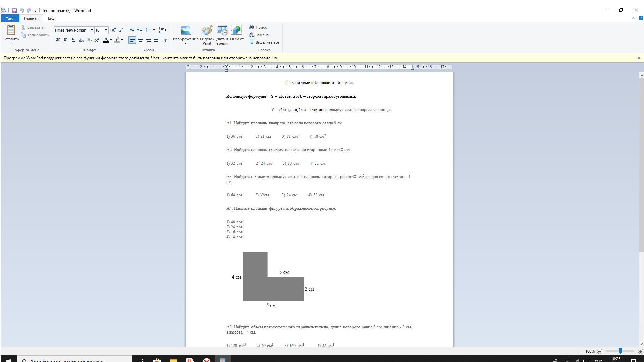Click the save icon in title bar
Screen dimensions: 644x362
14,11
